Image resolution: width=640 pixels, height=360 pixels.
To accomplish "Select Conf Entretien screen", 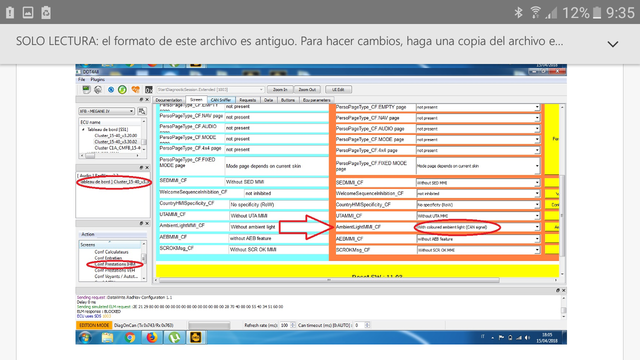I will (108, 258).
